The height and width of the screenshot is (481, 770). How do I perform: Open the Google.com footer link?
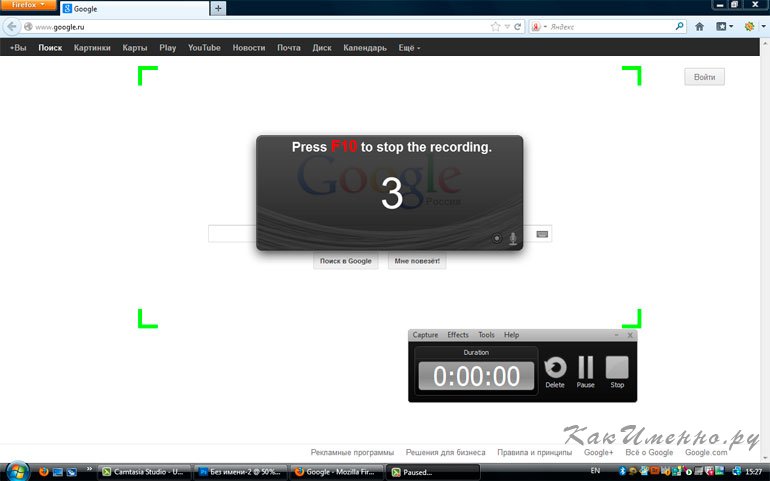tap(706, 452)
